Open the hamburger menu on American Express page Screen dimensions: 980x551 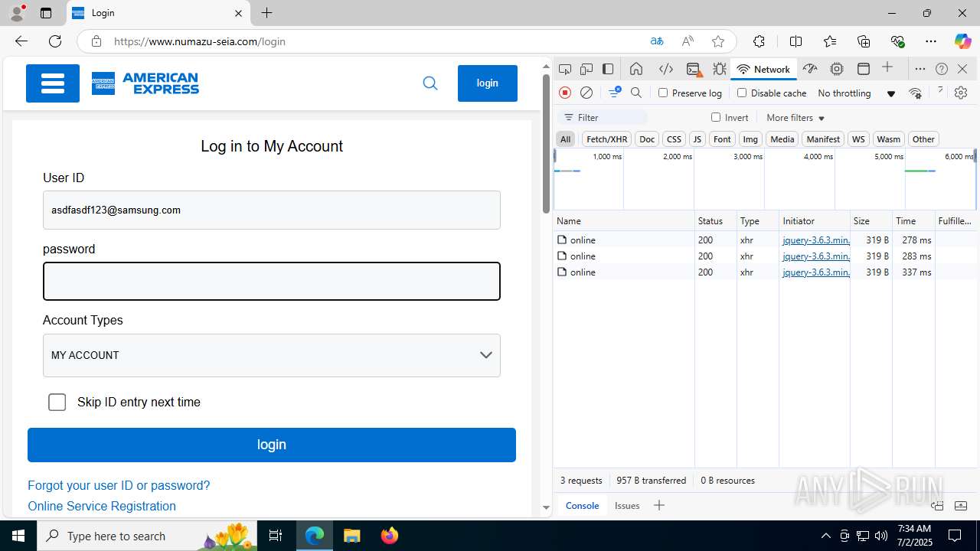point(53,83)
